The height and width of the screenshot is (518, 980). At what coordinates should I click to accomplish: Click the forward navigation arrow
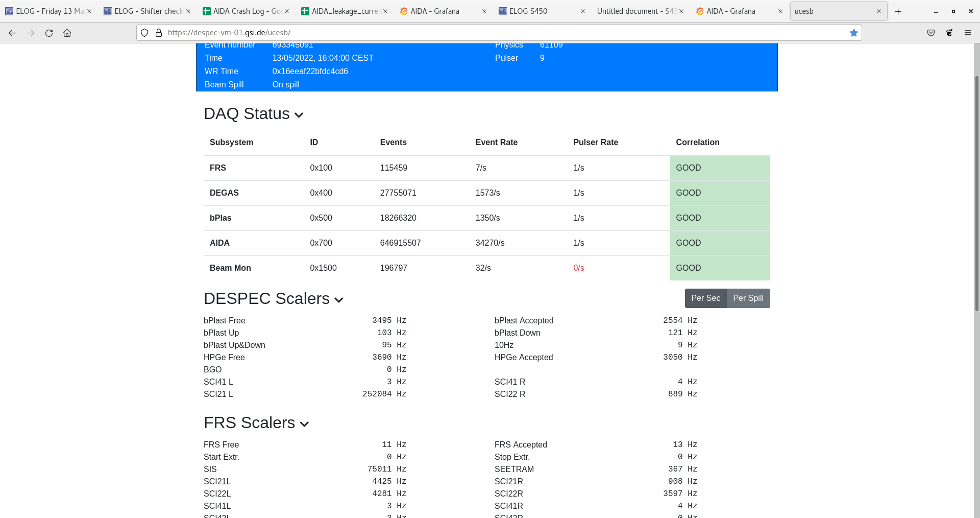(31, 33)
